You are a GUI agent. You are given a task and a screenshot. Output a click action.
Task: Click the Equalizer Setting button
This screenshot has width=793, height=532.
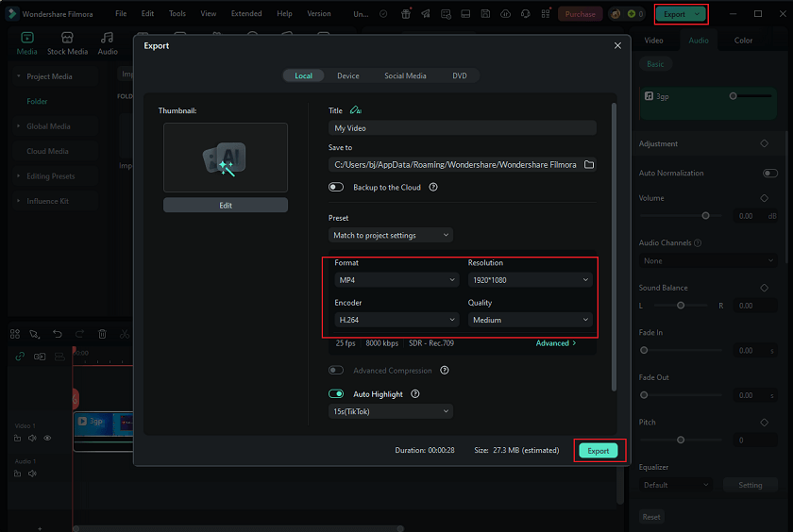tap(750, 485)
